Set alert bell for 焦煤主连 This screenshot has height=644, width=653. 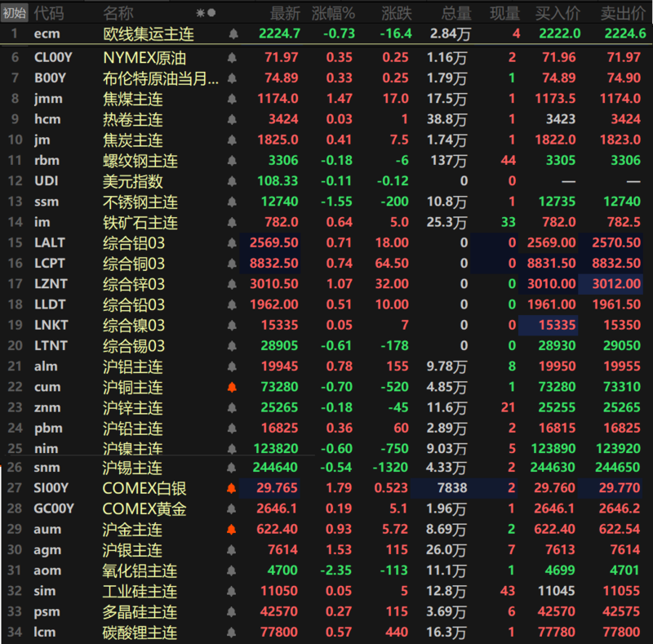232,99
